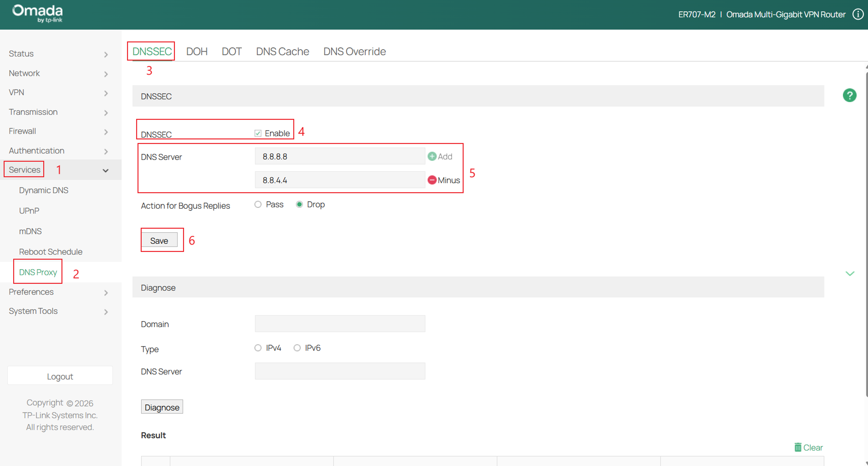This screenshot has width=868, height=466.
Task: Click the DNS Server field containing 8.8.4.4
Action: click(340, 180)
